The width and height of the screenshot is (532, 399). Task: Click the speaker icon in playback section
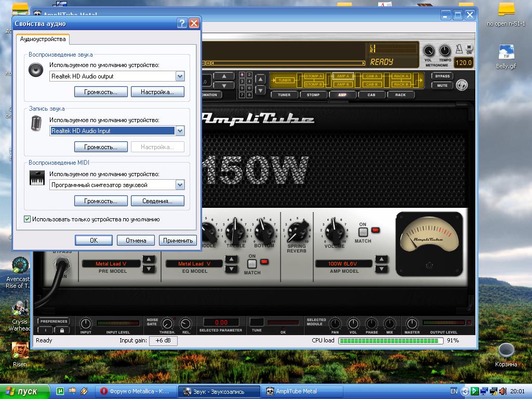[36, 70]
